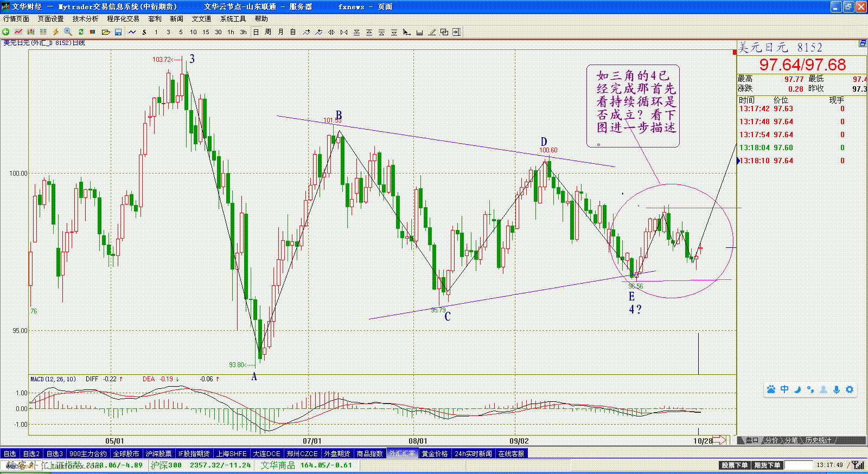Click the 期货下单 button
Viewport: 868px width, 474px height.
(767, 465)
